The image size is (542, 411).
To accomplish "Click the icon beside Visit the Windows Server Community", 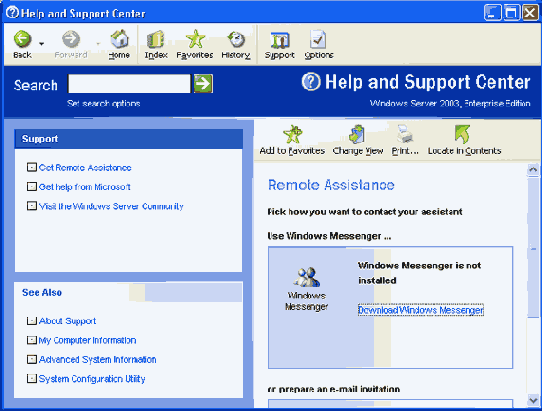I will [31, 206].
